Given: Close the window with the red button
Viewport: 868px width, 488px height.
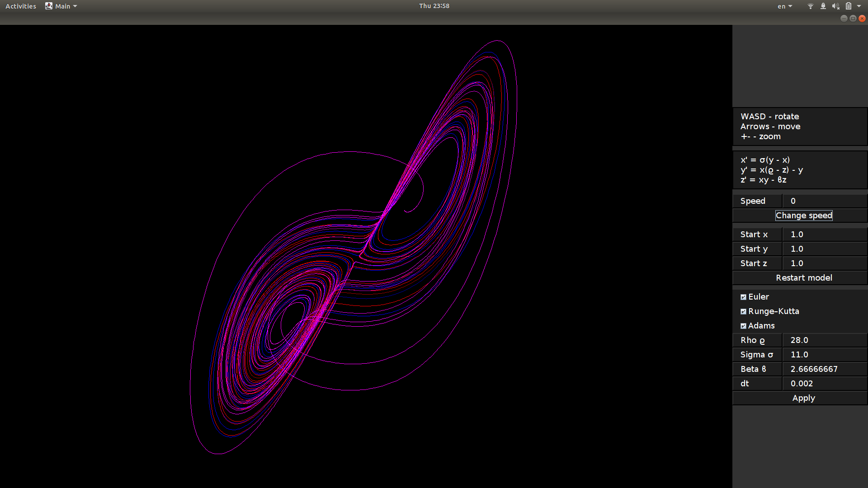Looking at the screenshot, I should (x=862, y=19).
